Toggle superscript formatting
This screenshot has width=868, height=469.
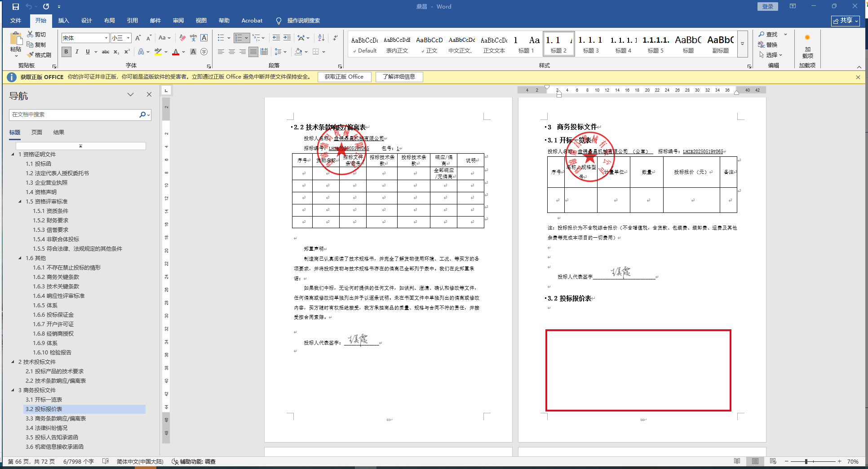(x=127, y=52)
